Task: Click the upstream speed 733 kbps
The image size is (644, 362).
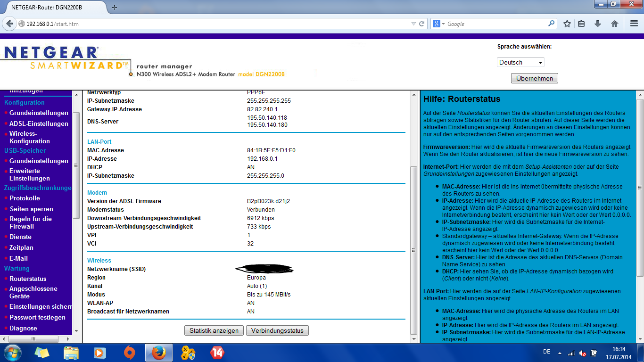Action: tap(259, 227)
